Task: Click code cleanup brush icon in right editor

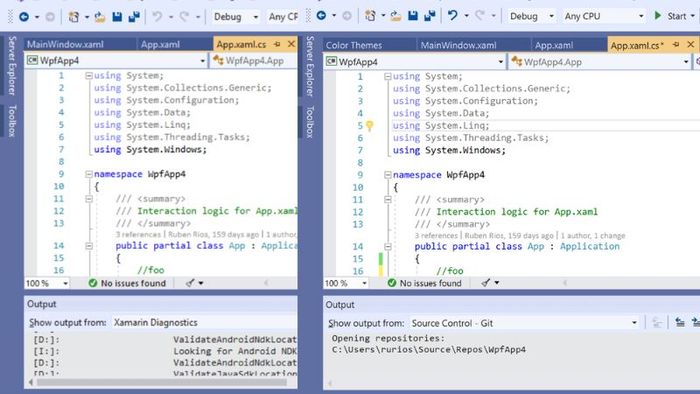Action: (486, 282)
